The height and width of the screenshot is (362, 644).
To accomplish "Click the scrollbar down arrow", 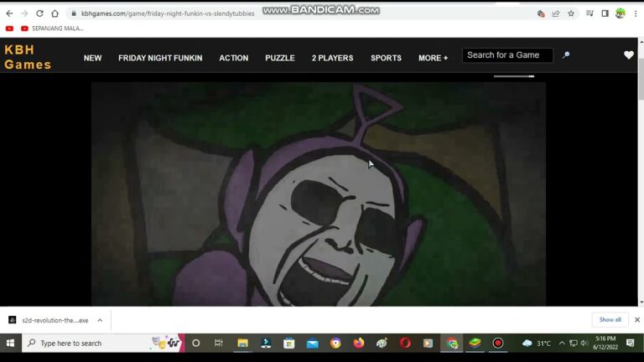I will (641, 303).
